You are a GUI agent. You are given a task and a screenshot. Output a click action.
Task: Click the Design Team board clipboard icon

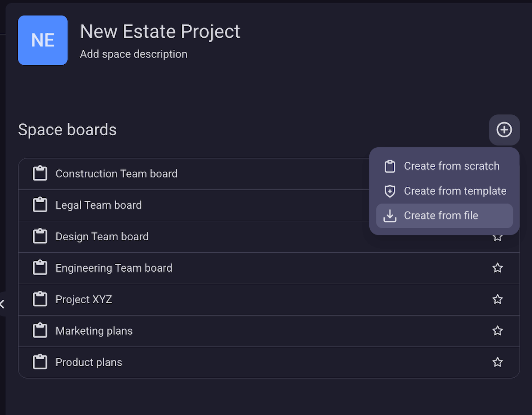tap(40, 236)
